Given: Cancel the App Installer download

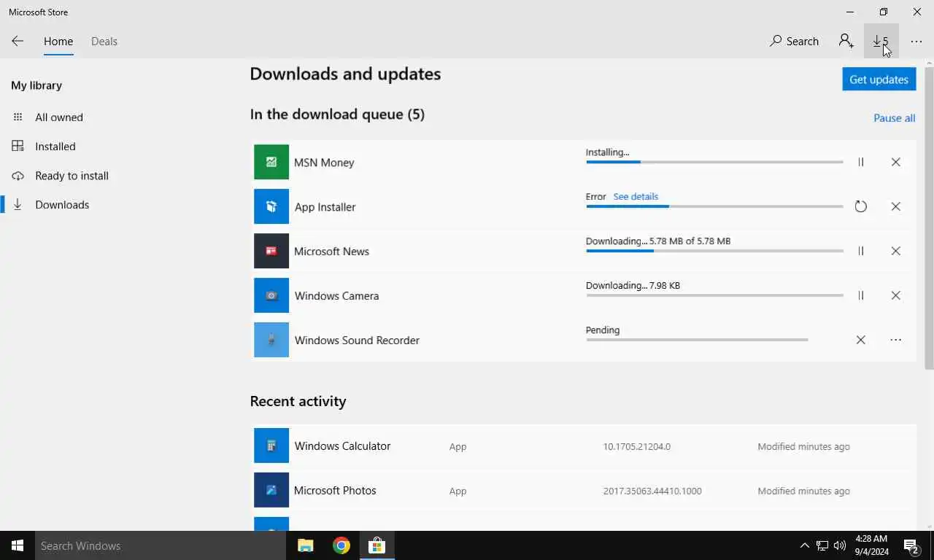Looking at the screenshot, I should click(x=895, y=206).
